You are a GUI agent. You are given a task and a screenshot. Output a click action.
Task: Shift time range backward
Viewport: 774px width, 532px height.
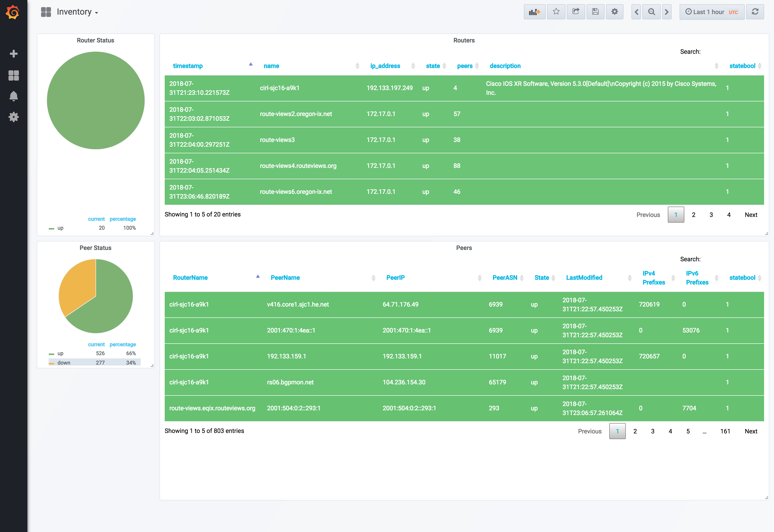pyautogui.click(x=636, y=12)
